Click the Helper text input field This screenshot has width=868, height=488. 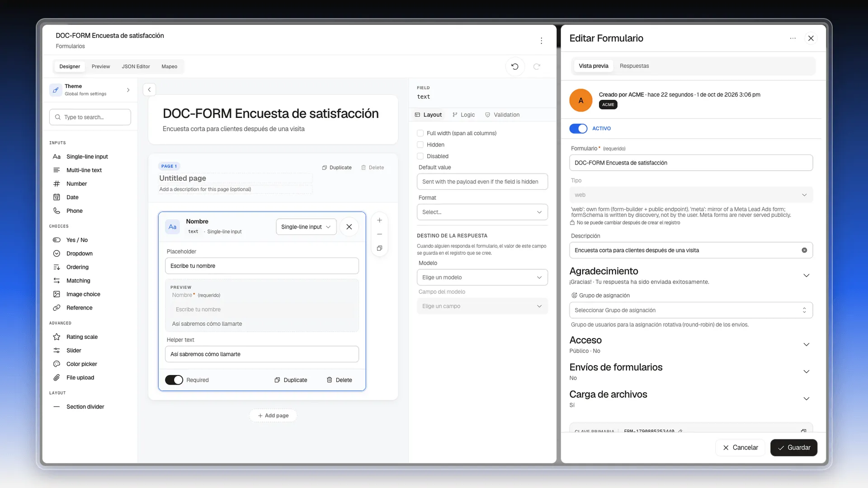(x=262, y=354)
